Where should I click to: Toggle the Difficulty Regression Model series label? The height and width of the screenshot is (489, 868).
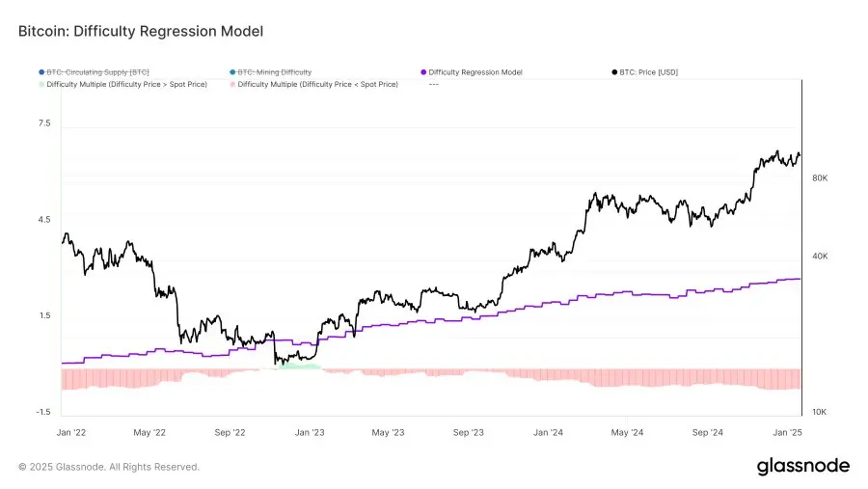(x=475, y=71)
